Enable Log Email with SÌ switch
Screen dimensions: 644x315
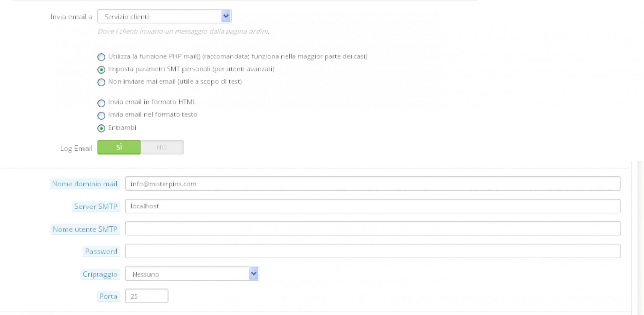(119, 147)
